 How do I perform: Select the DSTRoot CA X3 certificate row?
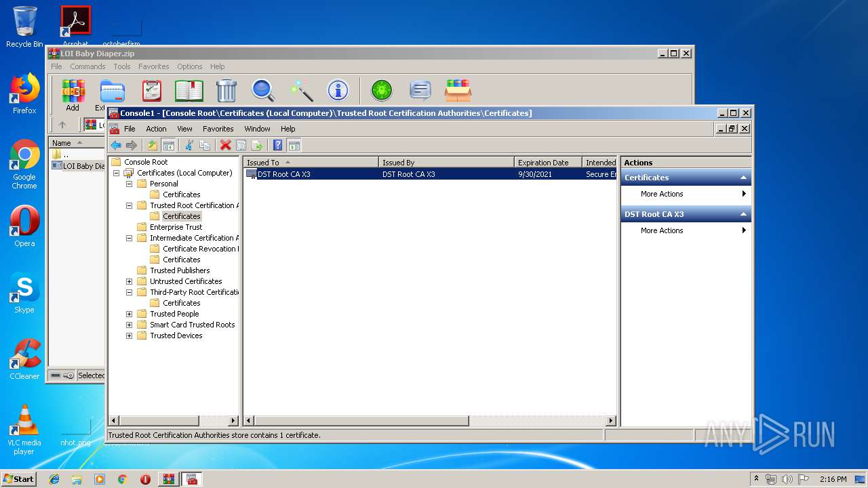point(431,174)
